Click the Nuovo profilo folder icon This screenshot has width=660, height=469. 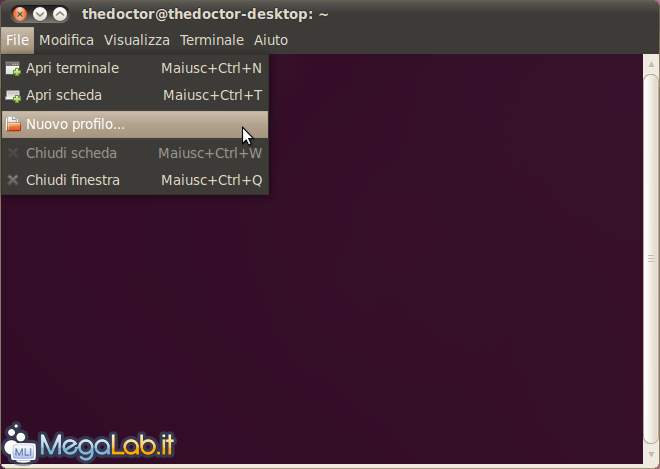coord(13,124)
